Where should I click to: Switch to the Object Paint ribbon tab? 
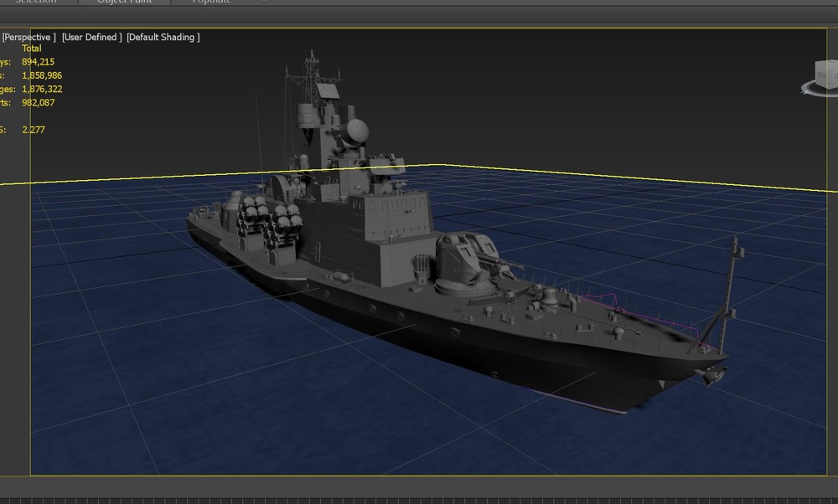124,2
